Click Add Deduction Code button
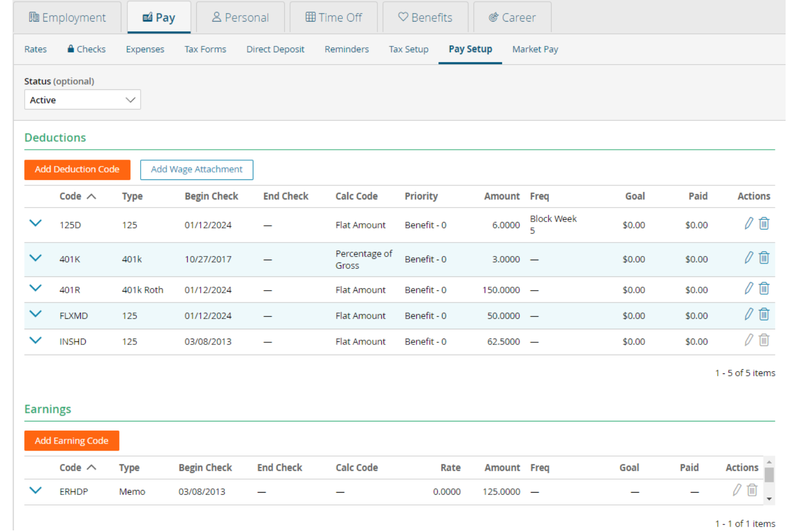The width and height of the screenshot is (798, 532). tap(77, 169)
